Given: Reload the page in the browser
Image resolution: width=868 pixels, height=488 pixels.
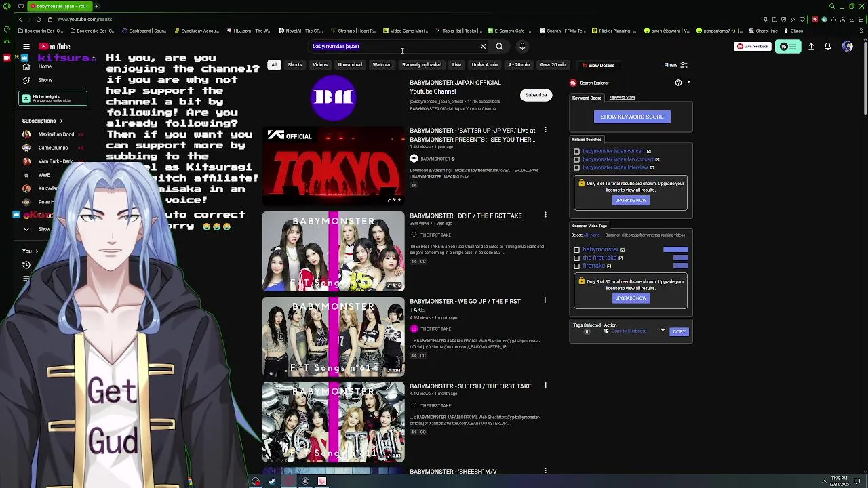Looking at the screenshot, I should click(39, 19).
